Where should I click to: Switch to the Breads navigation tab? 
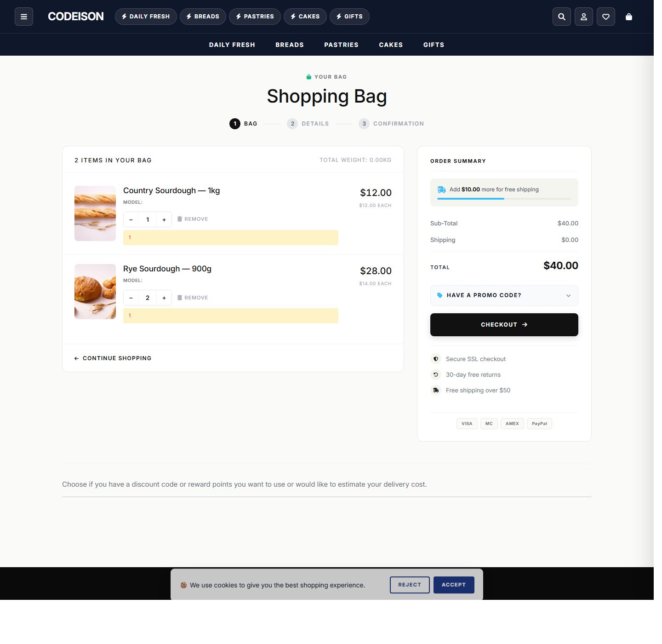coord(290,45)
